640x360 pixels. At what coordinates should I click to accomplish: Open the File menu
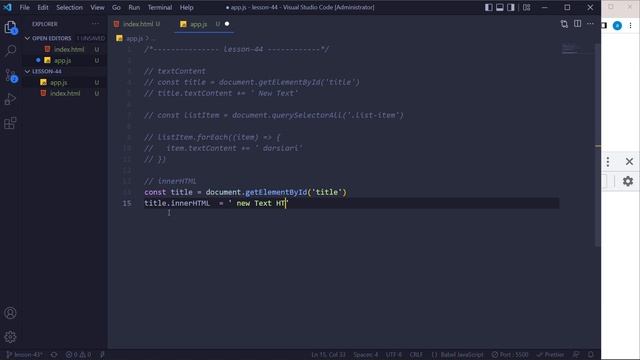tap(24, 7)
